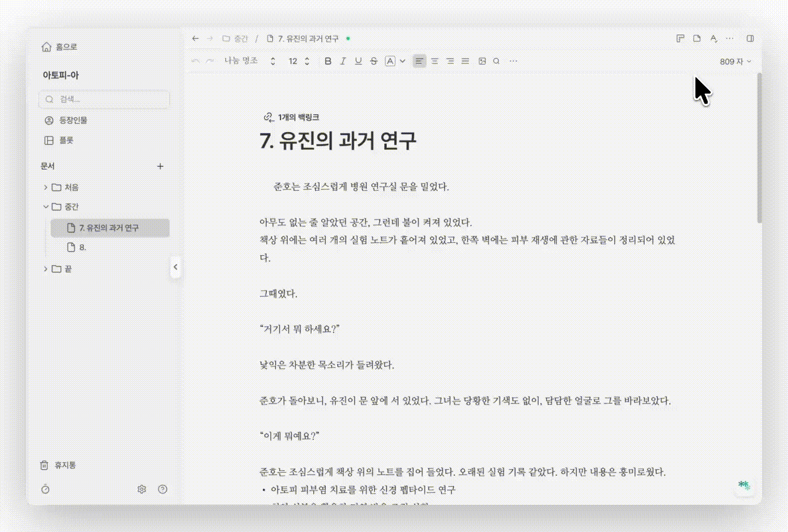Collapse the 중간 folder
The image size is (788, 532).
pyautogui.click(x=46, y=207)
